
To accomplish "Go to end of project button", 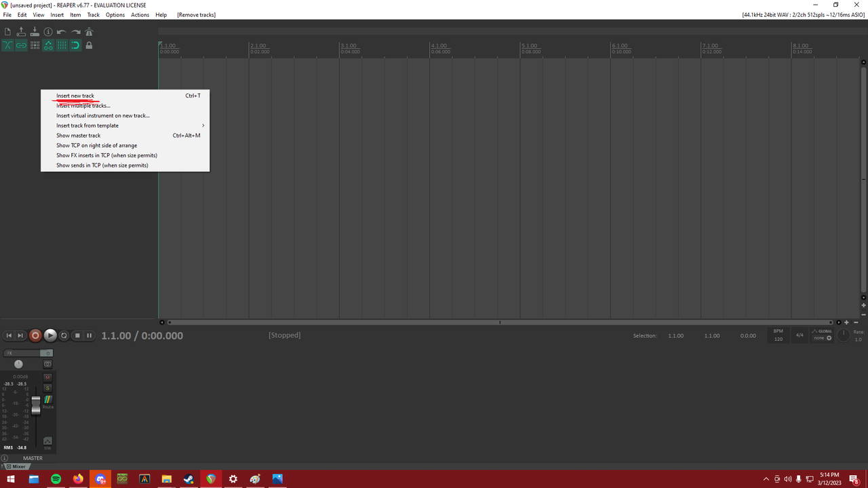I will [21, 335].
